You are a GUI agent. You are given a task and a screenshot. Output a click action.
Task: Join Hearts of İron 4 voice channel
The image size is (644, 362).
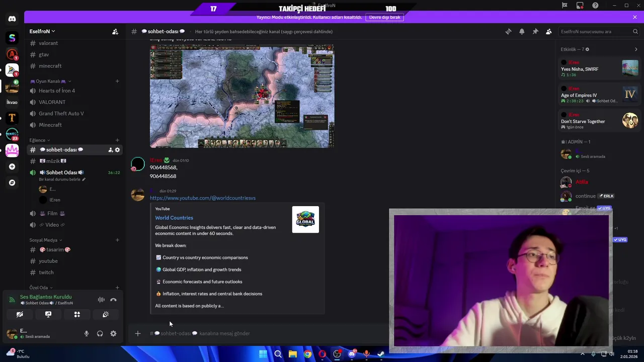[74, 90]
